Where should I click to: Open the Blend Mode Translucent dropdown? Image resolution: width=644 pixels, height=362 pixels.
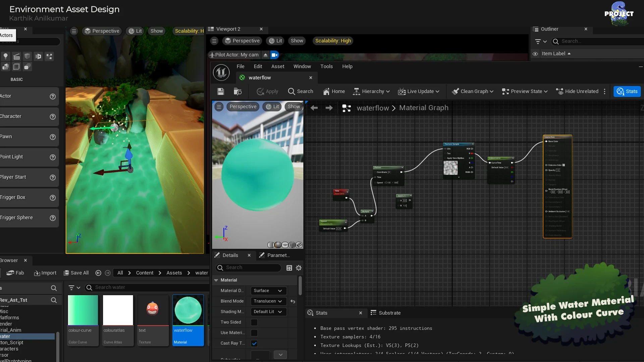pyautogui.click(x=268, y=301)
